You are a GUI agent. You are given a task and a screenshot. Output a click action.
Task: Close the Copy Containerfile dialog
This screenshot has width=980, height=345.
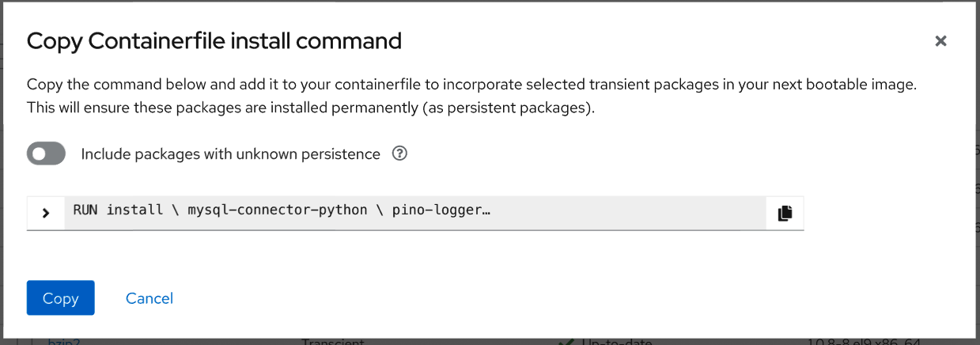point(940,41)
